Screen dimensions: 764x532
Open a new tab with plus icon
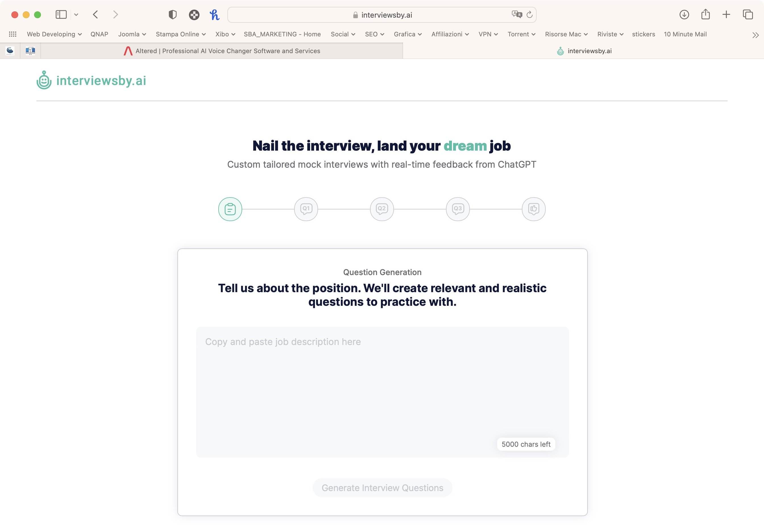pos(726,15)
